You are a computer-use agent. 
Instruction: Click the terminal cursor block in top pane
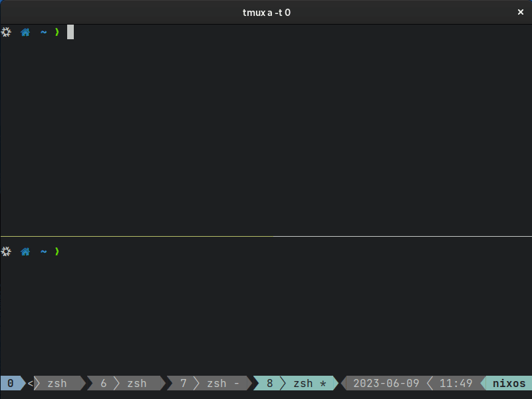coord(70,32)
